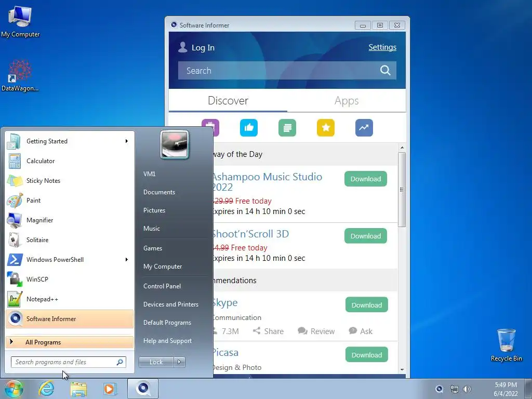This screenshot has height=399, width=532.
Task: Open Software Informer entry in Start menu
Action: [x=70, y=318]
